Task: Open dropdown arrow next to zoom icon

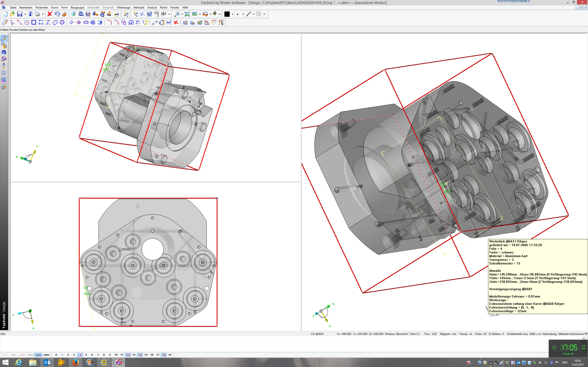Action: click(182, 14)
